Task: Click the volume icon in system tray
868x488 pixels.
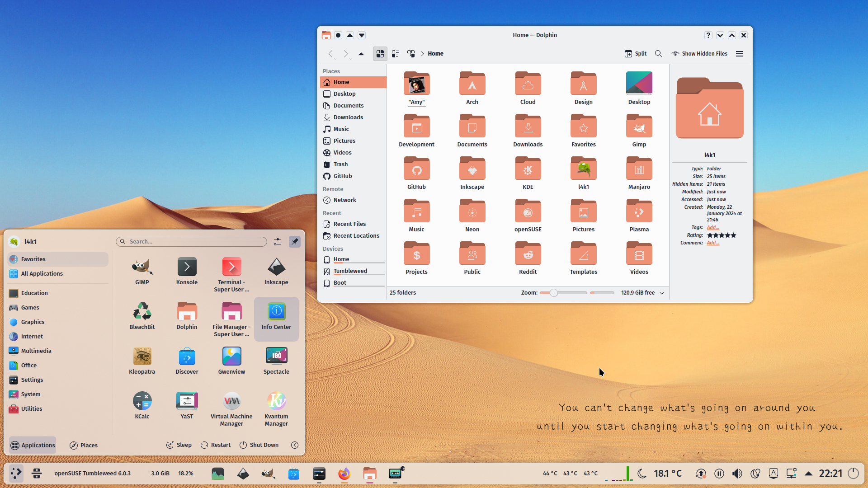Action: [737, 474]
